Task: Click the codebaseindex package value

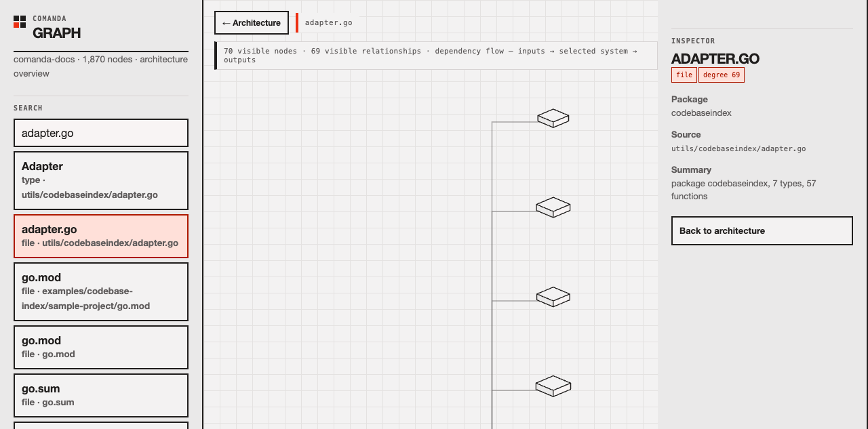Action: click(701, 113)
